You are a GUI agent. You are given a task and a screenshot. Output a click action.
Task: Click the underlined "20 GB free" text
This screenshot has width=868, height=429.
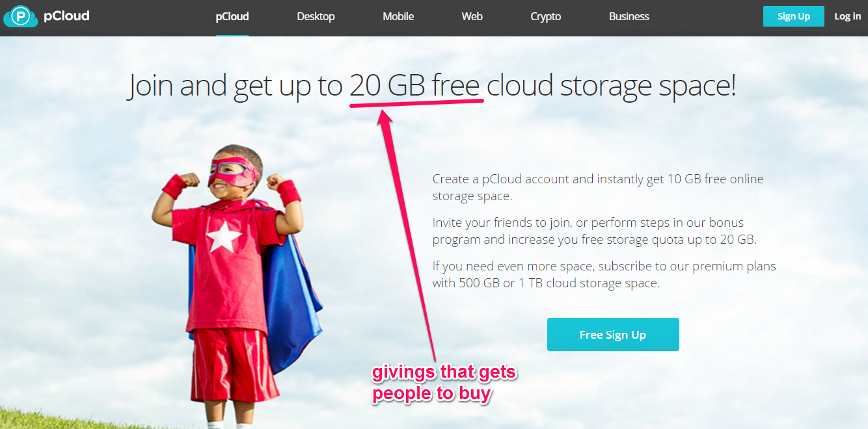click(415, 86)
